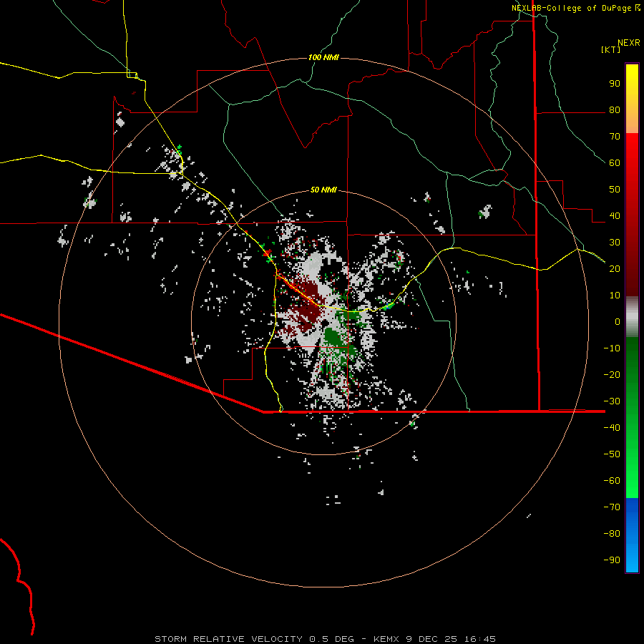The width and height of the screenshot is (644, 644).
Task: Click "9 DEC 25" date in caption
Action: pyautogui.click(x=431, y=639)
